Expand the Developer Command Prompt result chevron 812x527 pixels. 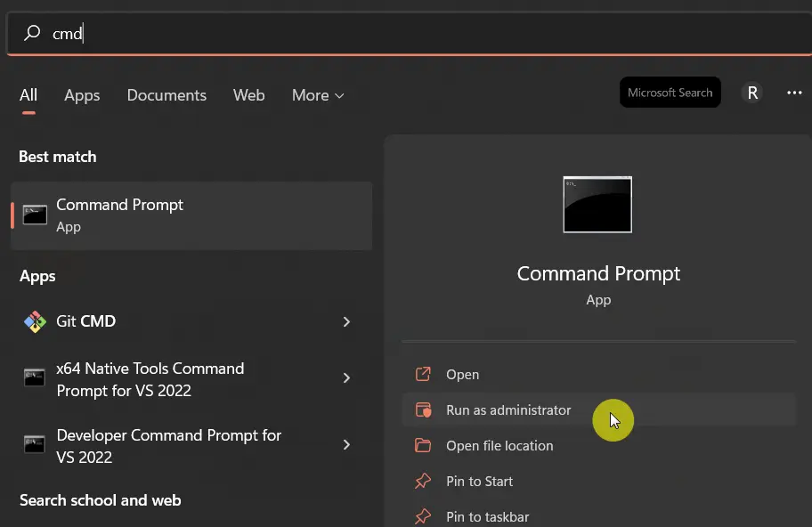[346, 445]
